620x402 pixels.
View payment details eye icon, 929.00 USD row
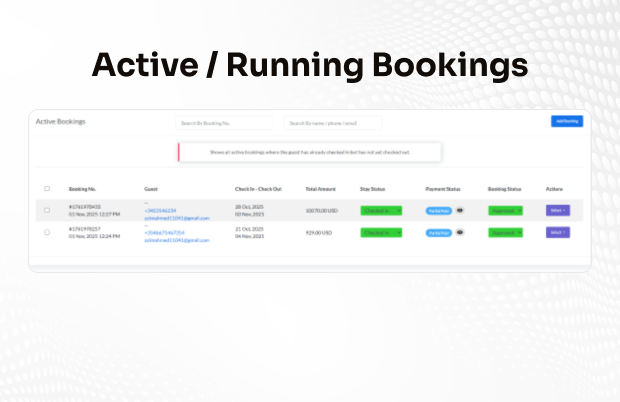tap(459, 232)
